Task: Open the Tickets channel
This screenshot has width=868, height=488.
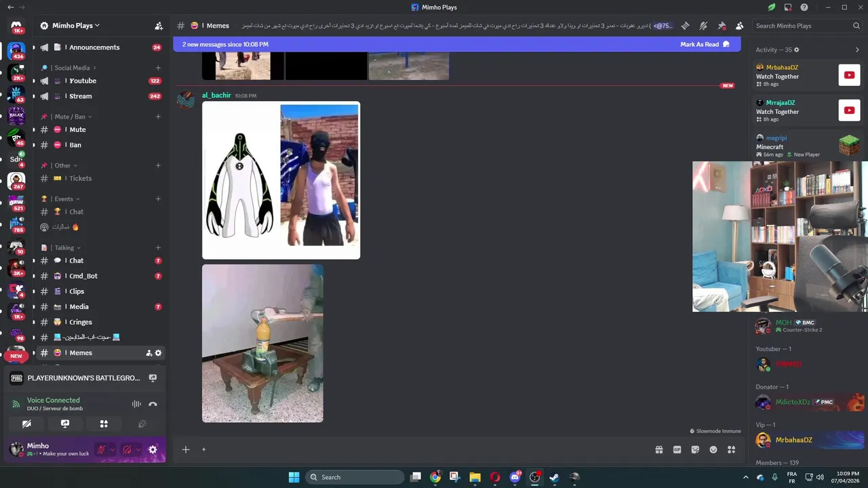Action: pyautogui.click(x=100, y=178)
